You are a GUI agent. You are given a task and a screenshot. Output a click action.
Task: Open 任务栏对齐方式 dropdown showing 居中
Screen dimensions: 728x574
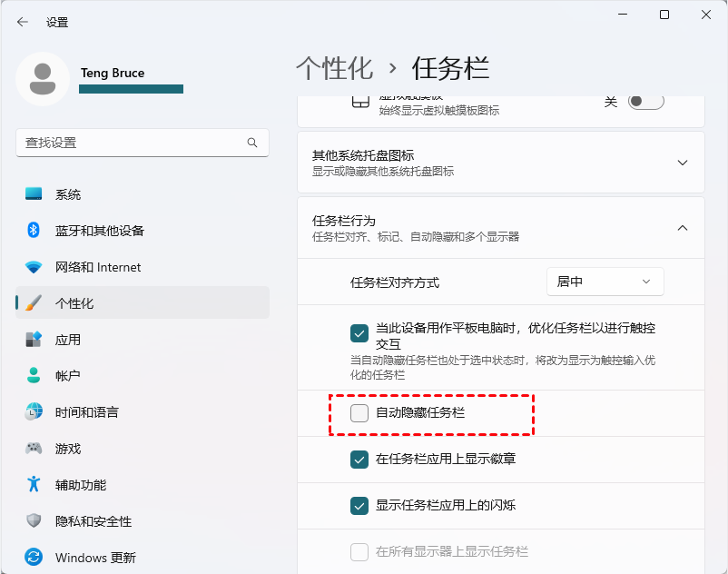605,282
